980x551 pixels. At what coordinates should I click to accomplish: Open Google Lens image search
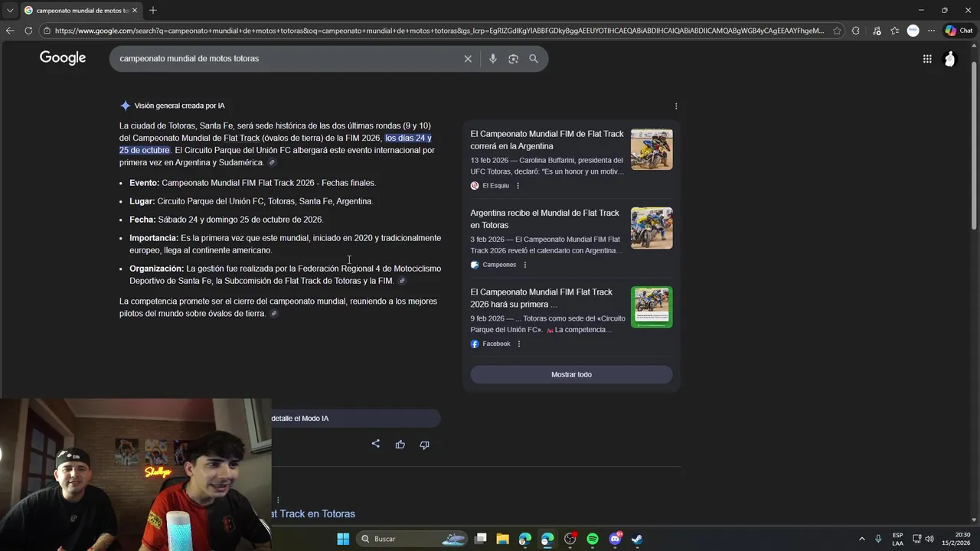click(513, 59)
